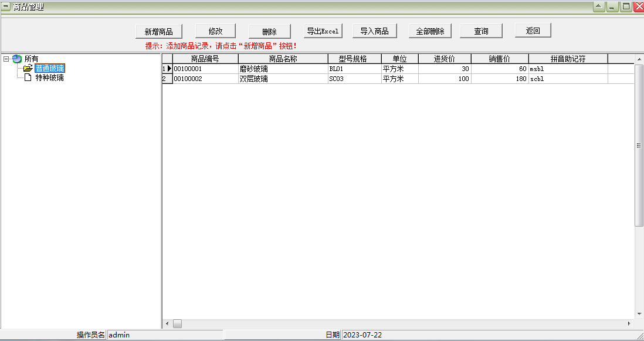This screenshot has height=341, width=644.
Task: Click the 导入商品 button
Action: coord(374,30)
